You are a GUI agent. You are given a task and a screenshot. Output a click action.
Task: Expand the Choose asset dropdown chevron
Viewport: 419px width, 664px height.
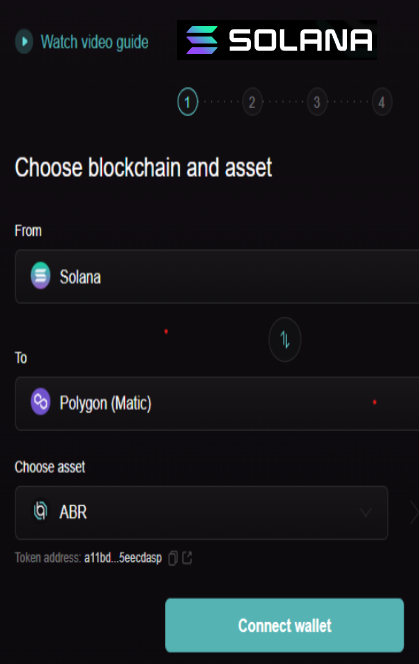point(366,512)
